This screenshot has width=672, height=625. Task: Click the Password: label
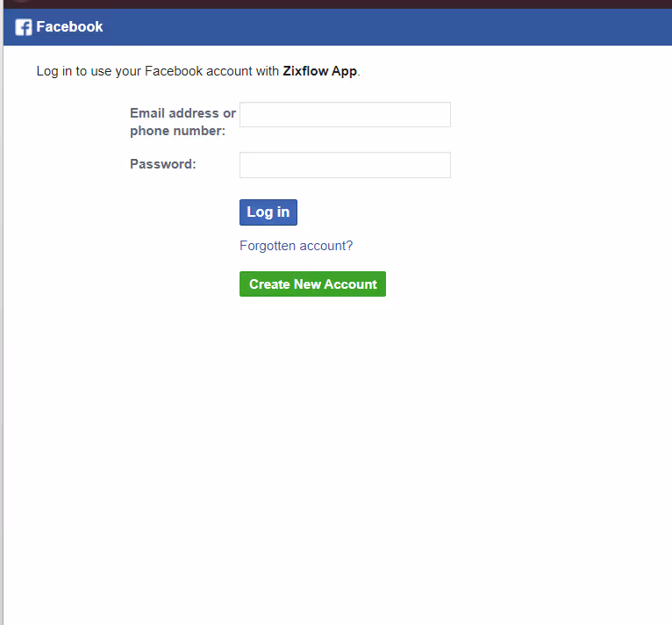coord(163,164)
